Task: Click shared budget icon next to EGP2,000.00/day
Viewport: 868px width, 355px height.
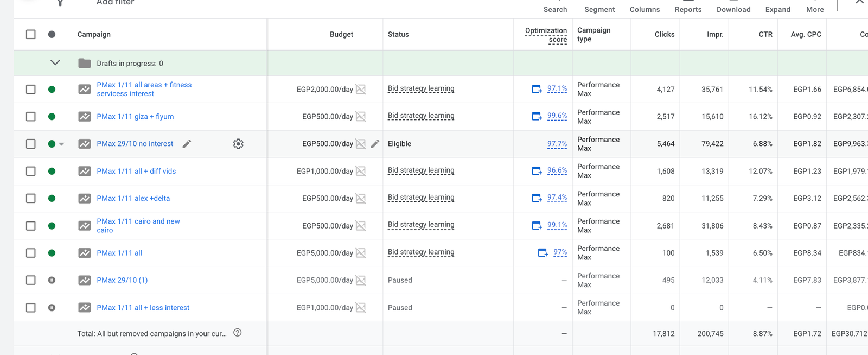Action: click(361, 90)
